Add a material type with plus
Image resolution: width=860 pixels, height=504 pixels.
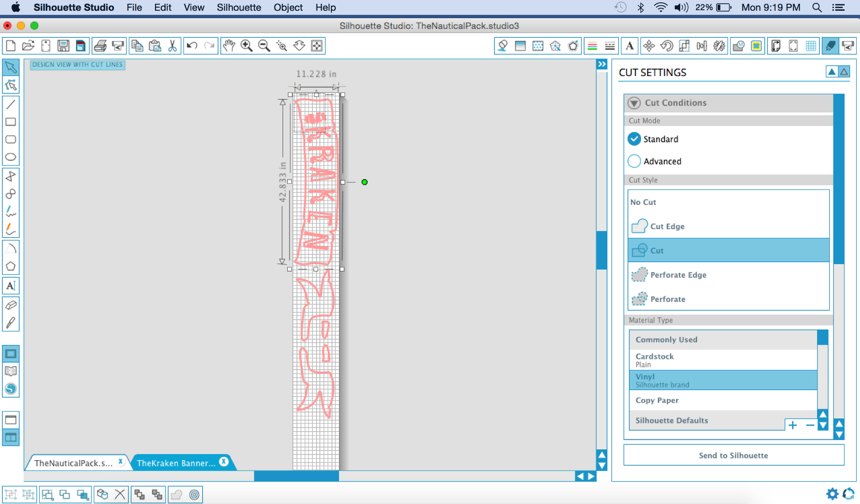pos(793,425)
